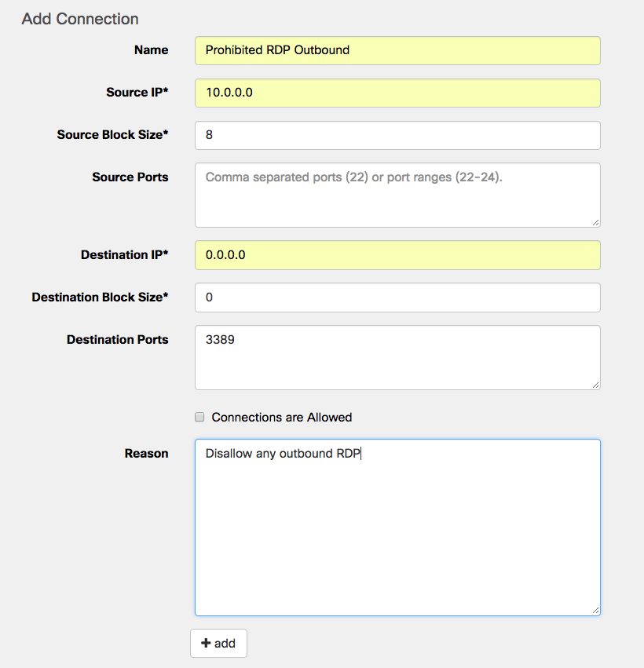Click the "Connections are Allowed" label text

282,418
